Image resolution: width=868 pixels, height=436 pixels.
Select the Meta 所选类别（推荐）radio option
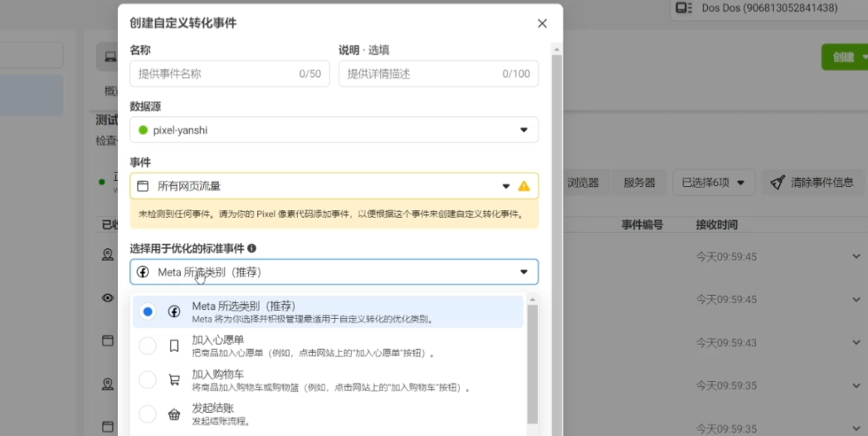tap(147, 312)
